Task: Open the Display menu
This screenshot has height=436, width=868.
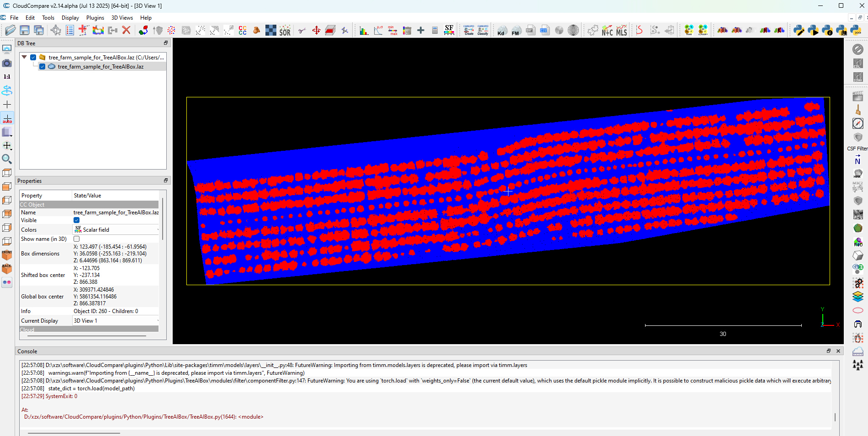Action: (70, 18)
